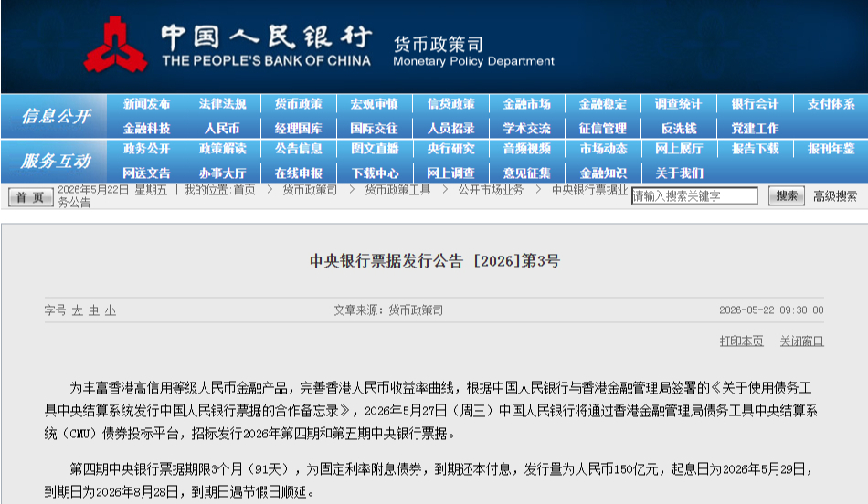
Task: Open 公告信息 under 服务互动
Action: coord(299,149)
